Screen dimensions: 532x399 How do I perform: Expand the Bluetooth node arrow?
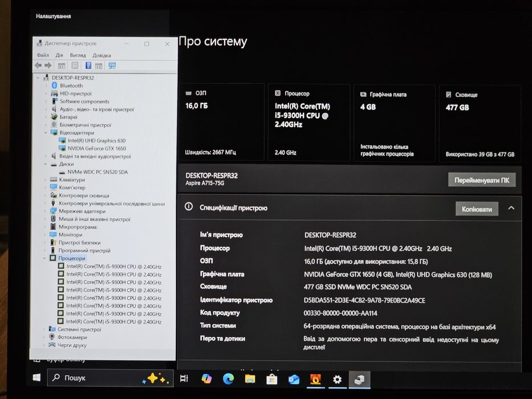pyautogui.click(x=47, y=85)
